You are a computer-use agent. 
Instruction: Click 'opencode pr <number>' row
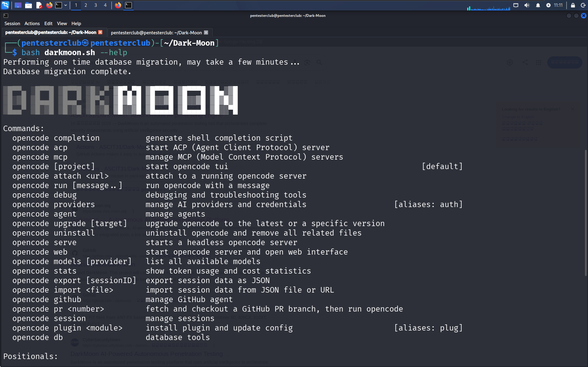208,309
